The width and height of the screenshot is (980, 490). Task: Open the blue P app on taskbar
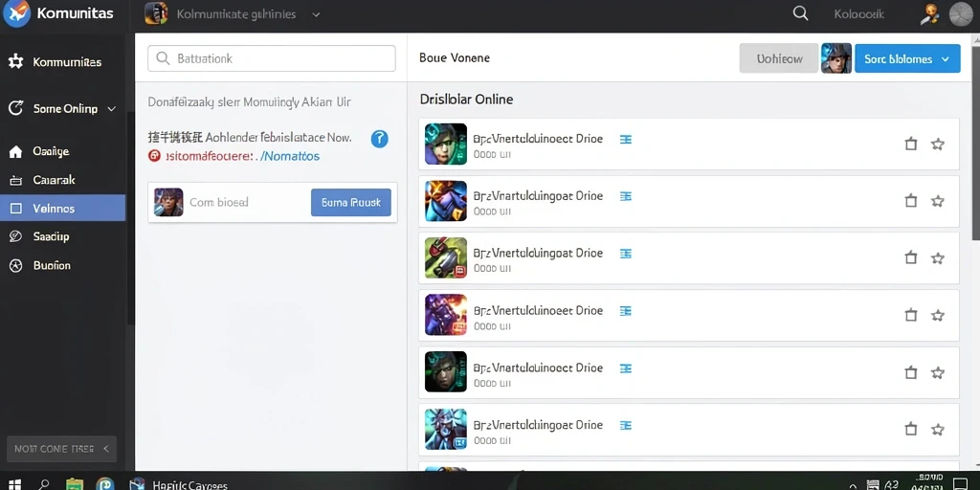105,484
